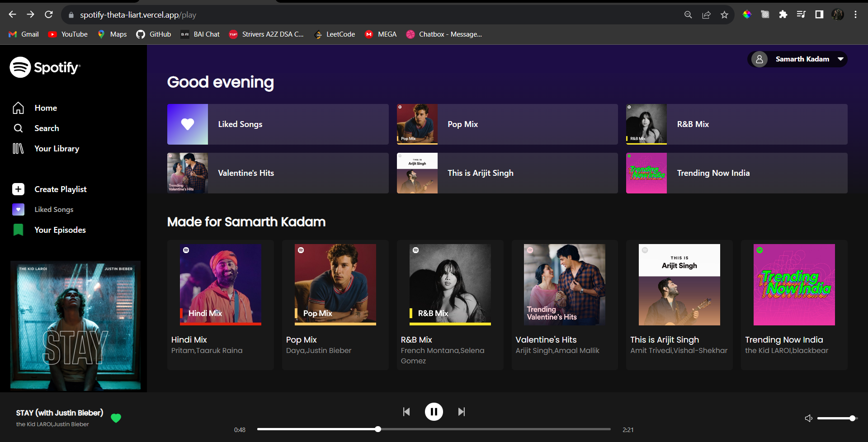Select Your Library in the sidebar
The image size is (868, 442).
pos(57,149)
